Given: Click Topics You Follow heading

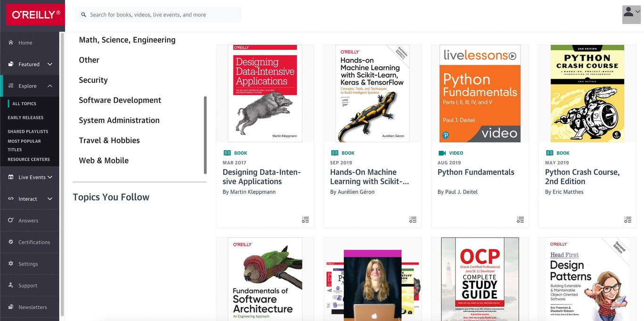Looking at the screenshot, I should [x=111, y=197].
